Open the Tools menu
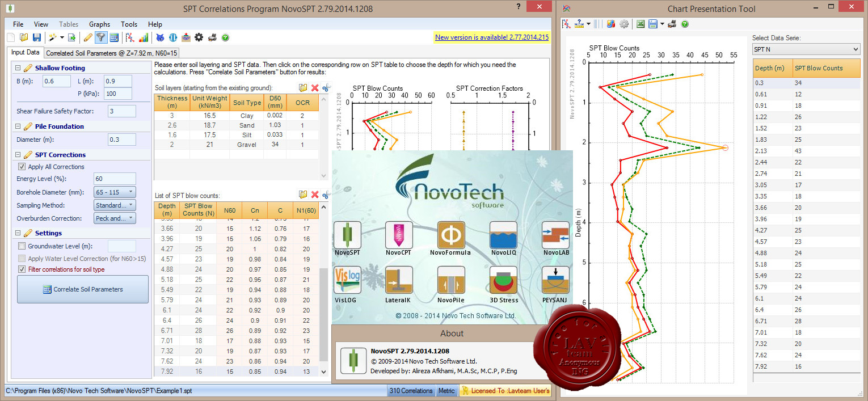This screenshot has height=401, width=868. [x=129, y=24]
